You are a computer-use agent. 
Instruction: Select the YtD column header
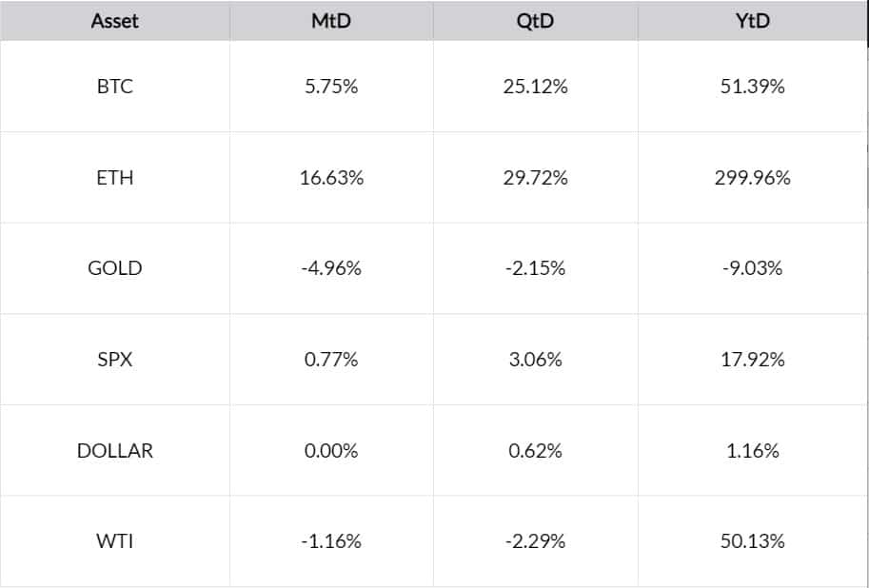click(752, 21)
